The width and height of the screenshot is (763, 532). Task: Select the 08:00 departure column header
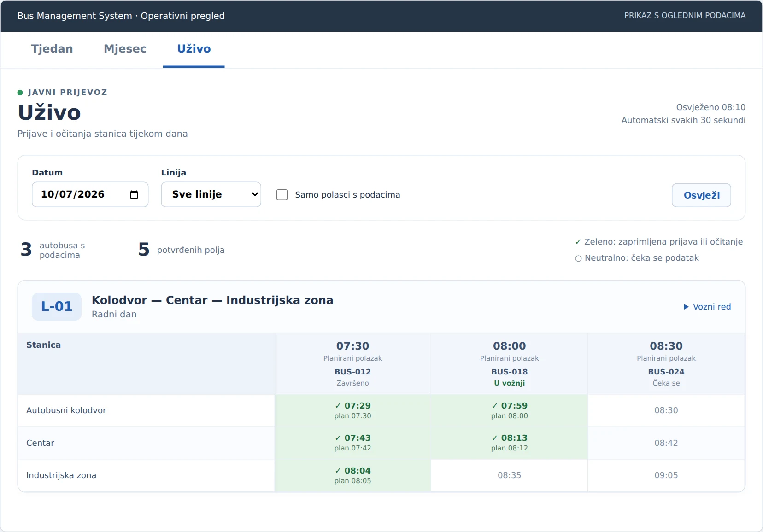point(510,364)
